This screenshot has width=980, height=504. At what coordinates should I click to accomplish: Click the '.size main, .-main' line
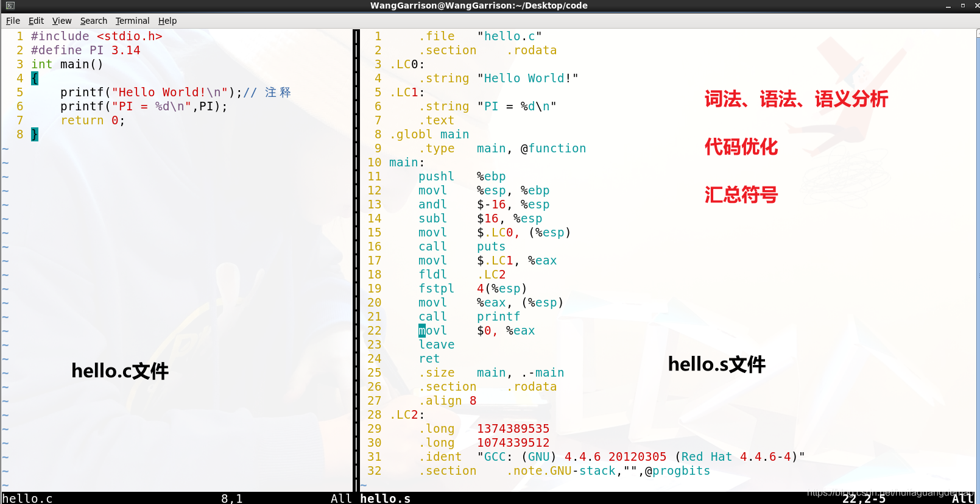point(491,372)
